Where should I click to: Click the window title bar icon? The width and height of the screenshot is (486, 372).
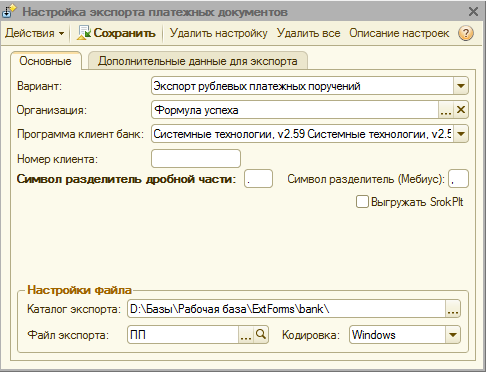(x=9, y=11)
